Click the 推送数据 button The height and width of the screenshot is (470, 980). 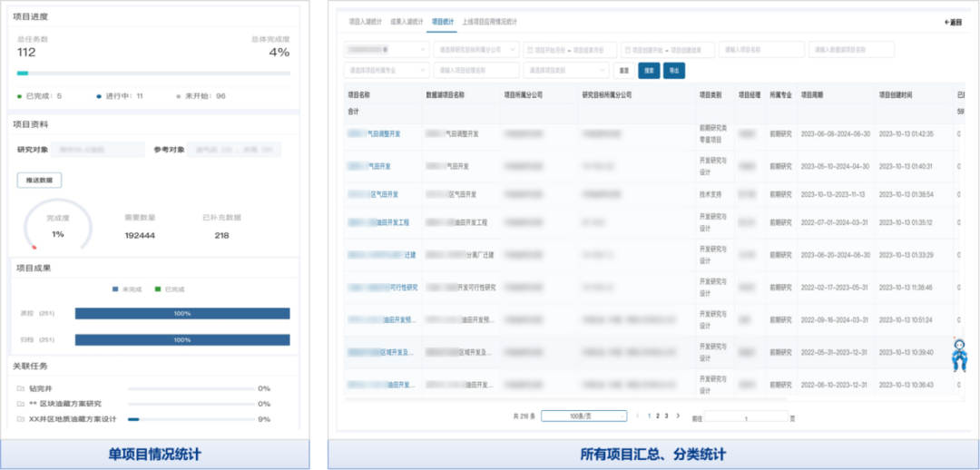click(x=39, y=181)
